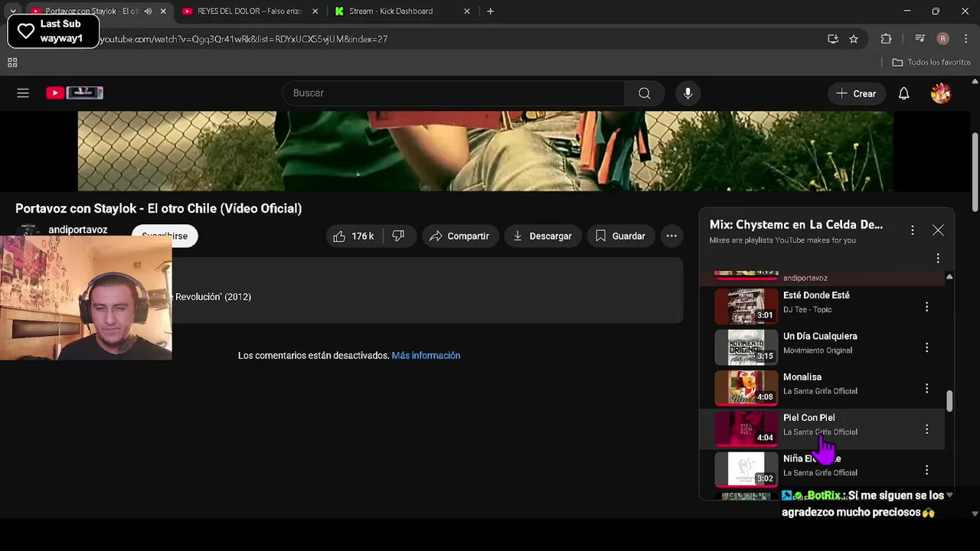
Task: Open Chrome profile R avatar
Action: (942, 39)
